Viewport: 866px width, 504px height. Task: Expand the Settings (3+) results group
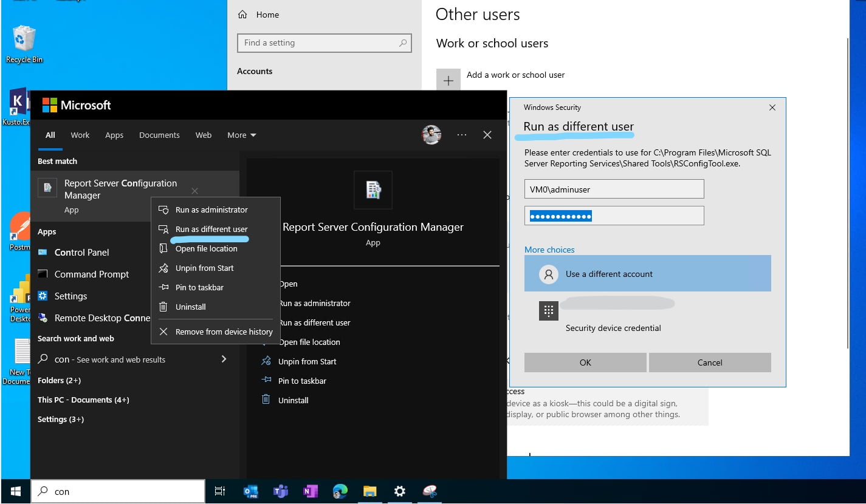61,419
